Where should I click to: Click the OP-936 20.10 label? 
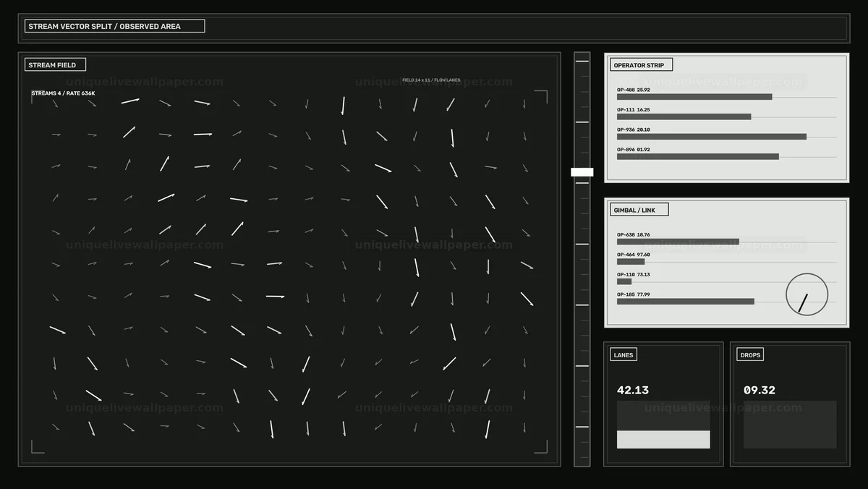tap(634, 129)
